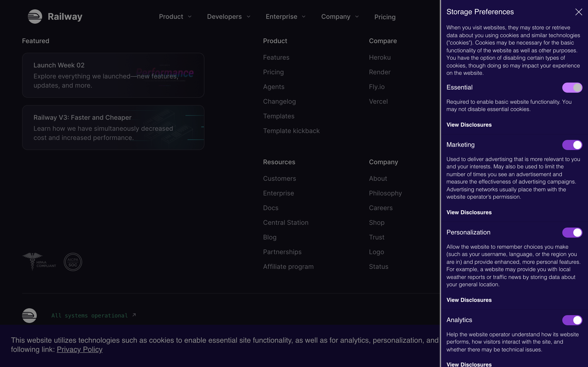Viewport: 588px width, 367px height.
Task: Toggle Analytics cookies off
Action: (x=572, y=320)
